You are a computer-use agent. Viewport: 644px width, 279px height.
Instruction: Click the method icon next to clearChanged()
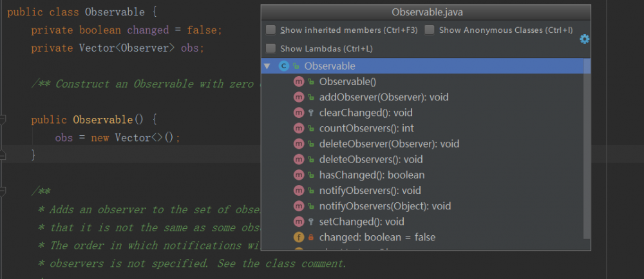pyautogui.click(x=298, y=113)
